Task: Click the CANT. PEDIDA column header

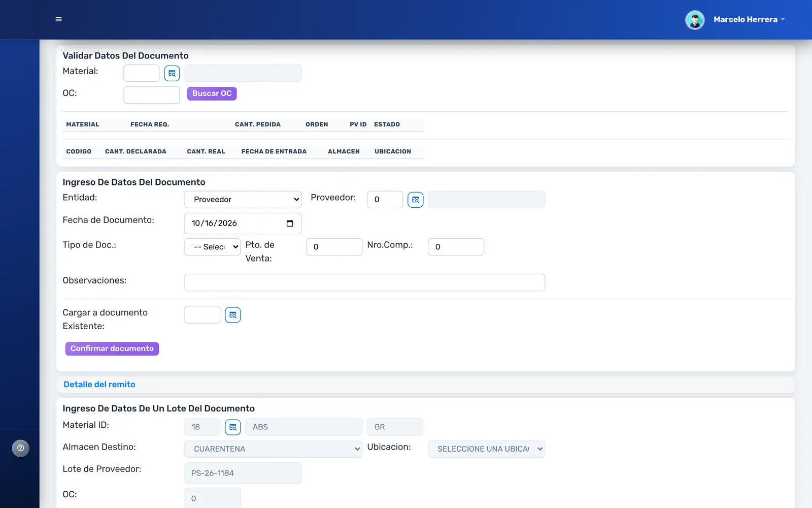Action: coord(258,124)
